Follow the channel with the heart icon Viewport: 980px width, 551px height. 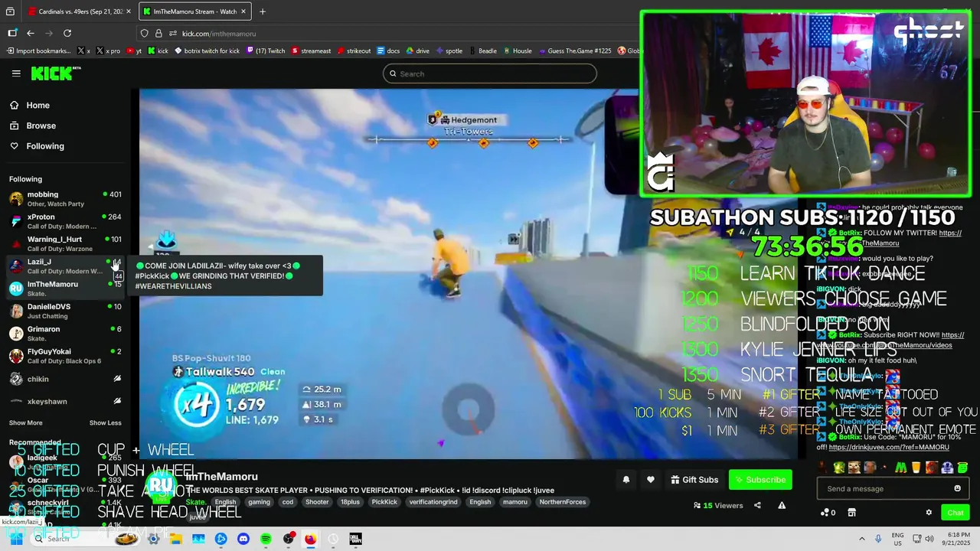(651, 480)
